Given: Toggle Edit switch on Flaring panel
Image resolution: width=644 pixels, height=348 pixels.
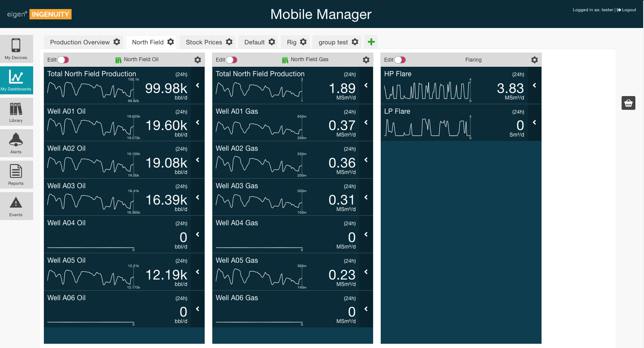Looking at the screenshot, I should click(x=400, y=60).
